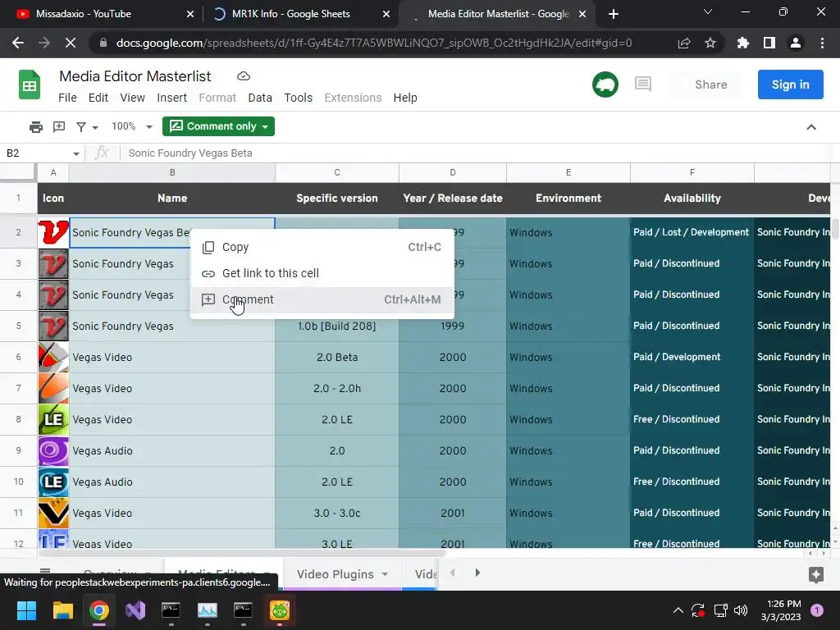840x630 pixels.
Task: Click the print icon in toolbar
Action: point(36,126)
